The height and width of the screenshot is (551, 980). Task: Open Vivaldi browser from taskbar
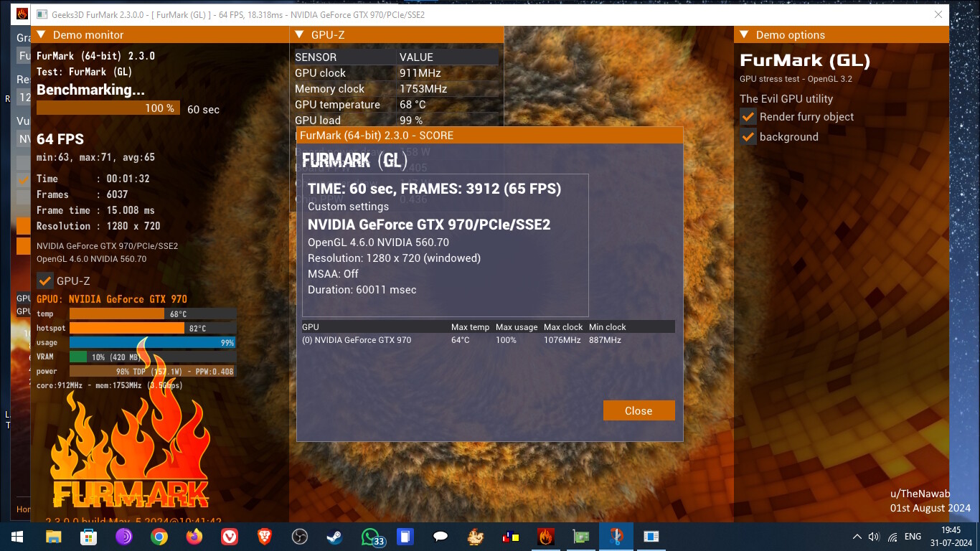(230, 537)
